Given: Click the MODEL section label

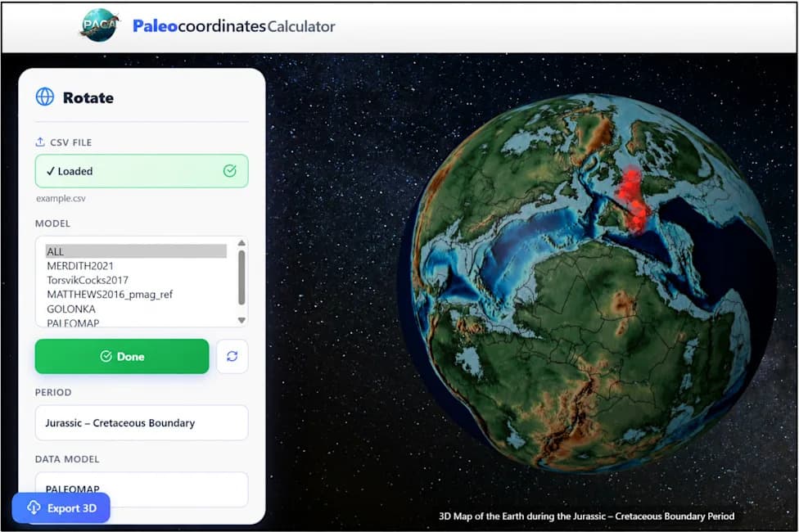Looking at the screenshot, I should tap(53, 223).
